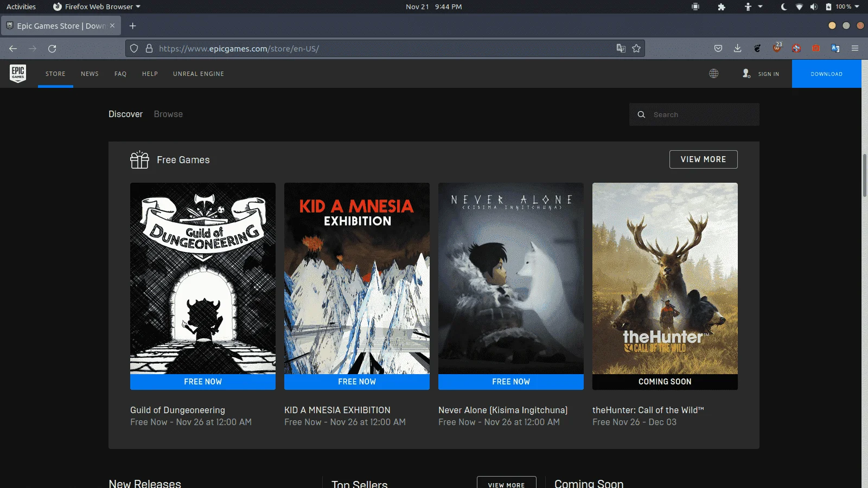Click the 'Free Games' section heading

tap(183, 160)
